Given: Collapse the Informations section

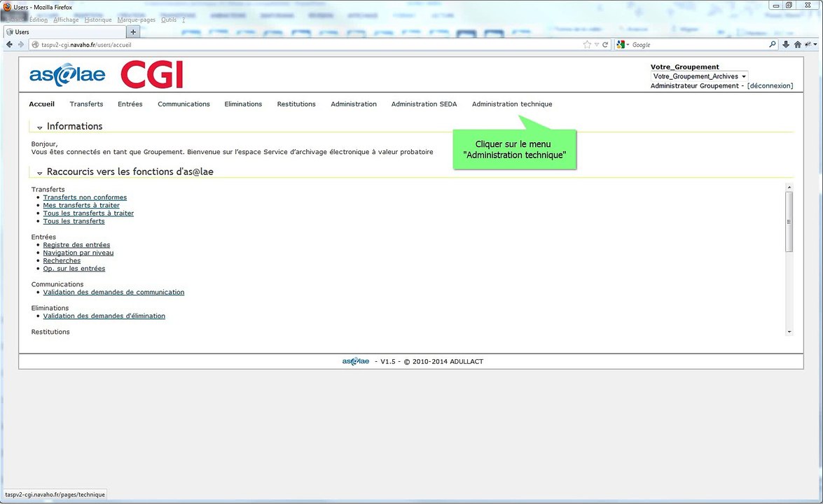Looking at the screenshot, I should click(x=40, y=127).
